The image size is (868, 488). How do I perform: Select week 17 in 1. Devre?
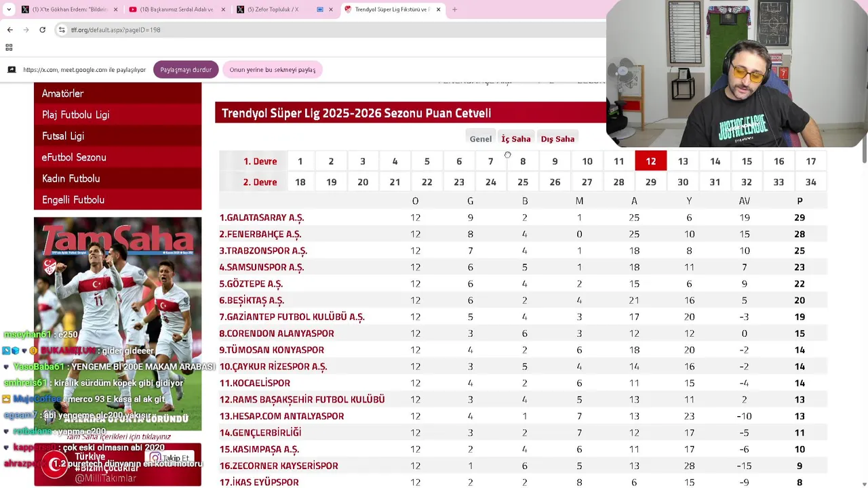coord(810,161)
